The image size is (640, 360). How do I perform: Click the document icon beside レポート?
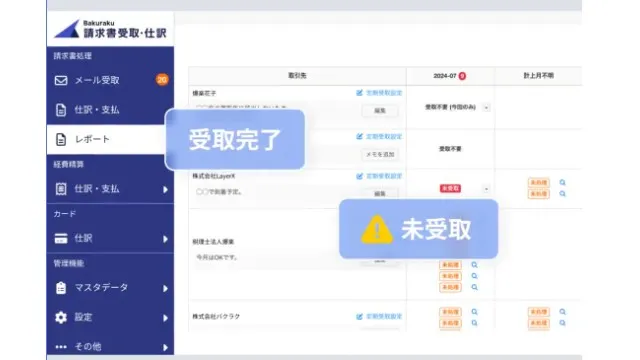[61, 139]
